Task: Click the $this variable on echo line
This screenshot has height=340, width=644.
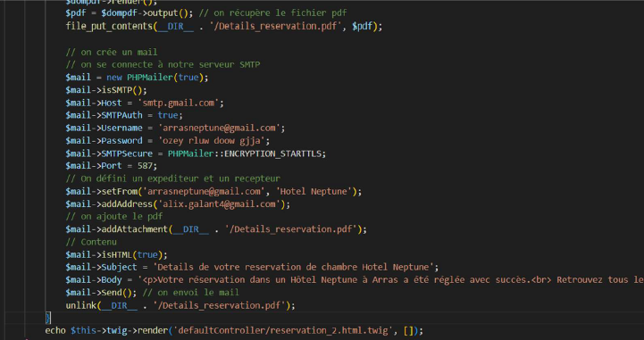Action: point(83,330)
